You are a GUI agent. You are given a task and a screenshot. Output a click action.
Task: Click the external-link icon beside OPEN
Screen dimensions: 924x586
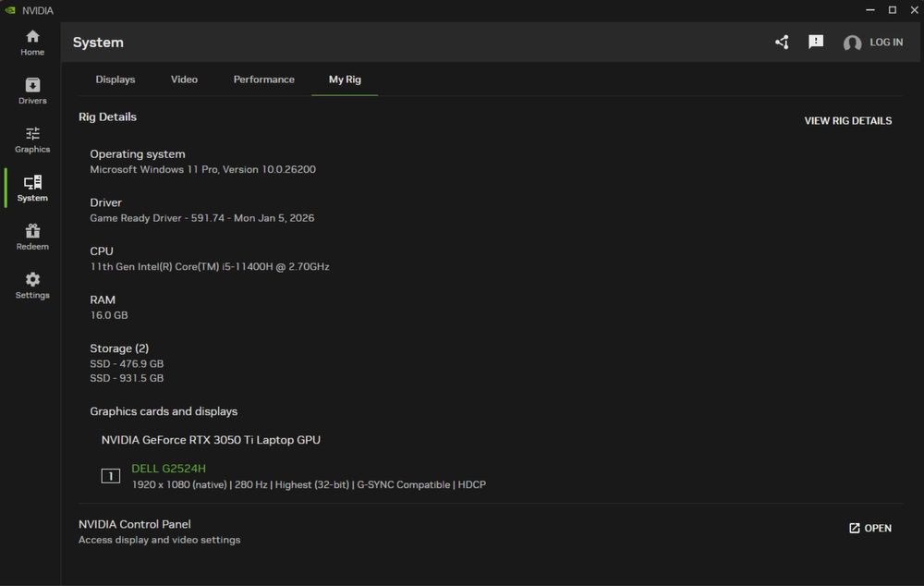[855, 528]
